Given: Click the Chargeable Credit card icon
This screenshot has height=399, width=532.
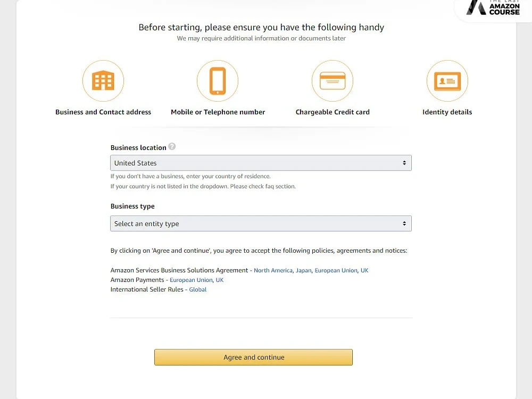Looking at the screenshot, I should (x=332, y=81).
